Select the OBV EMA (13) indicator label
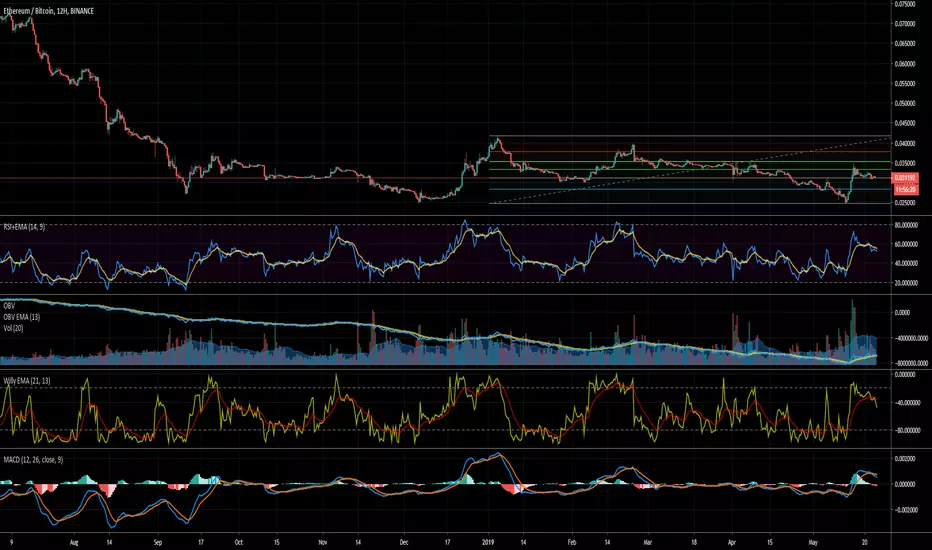The width and height of the screenshot is (932, 550). click(21, 317)
